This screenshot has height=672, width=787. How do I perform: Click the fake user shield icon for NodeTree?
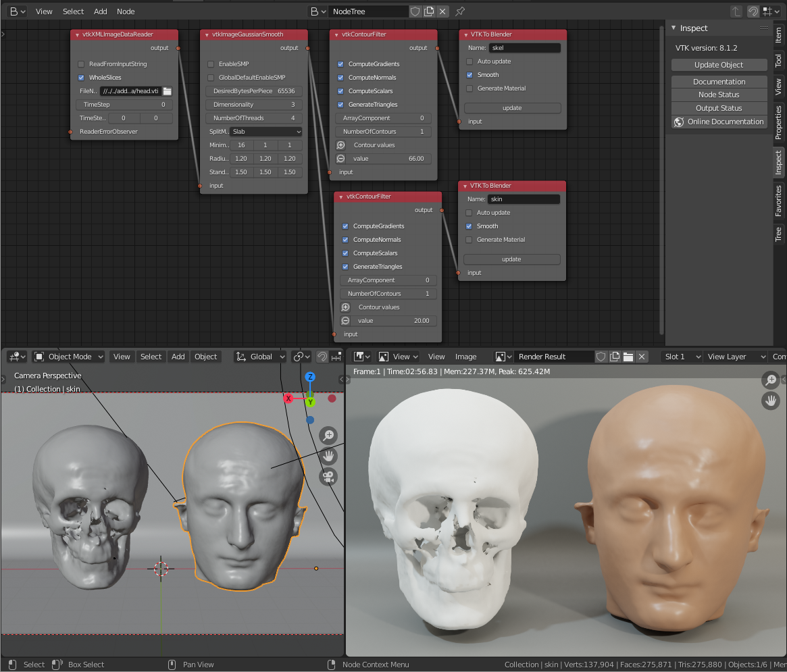coord(415,11)
